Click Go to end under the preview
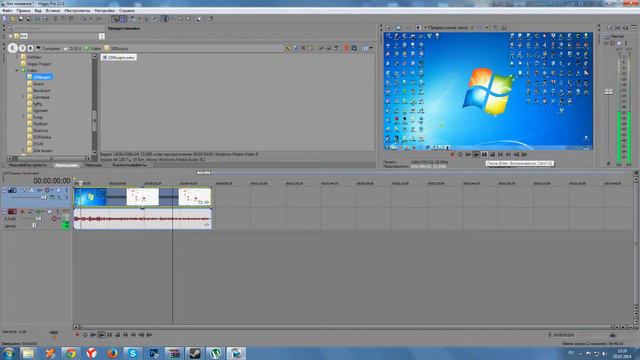The image size is (640, 360). pos(509,155)
